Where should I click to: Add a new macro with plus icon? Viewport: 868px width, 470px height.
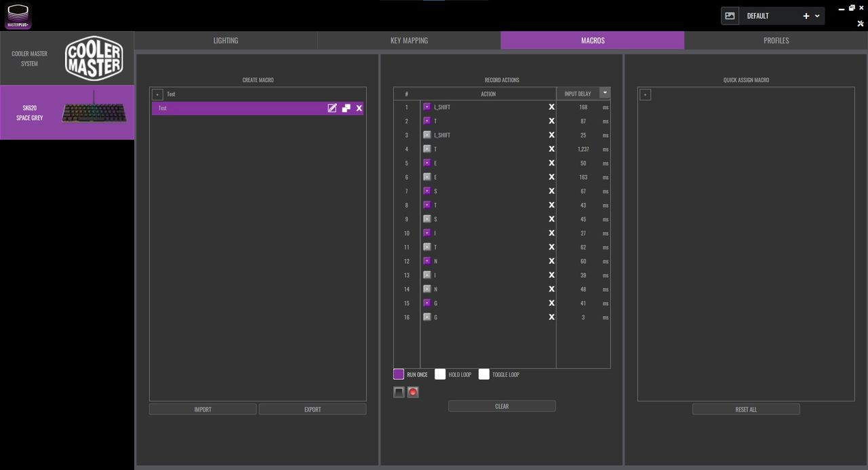tap(157, 94)
